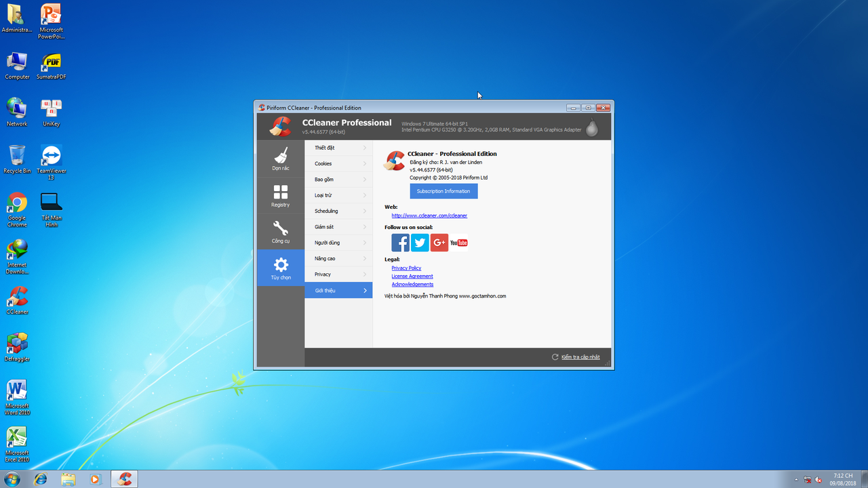
Task: Open the Công cụ tools section
Action: click(x=281, y=232)
